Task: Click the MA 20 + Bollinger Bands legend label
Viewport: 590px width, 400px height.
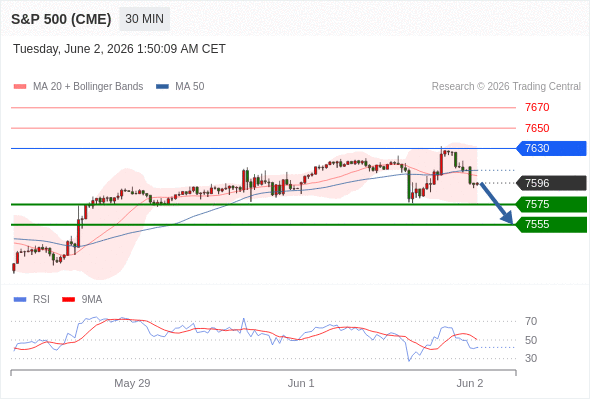Action: (88, 87)
